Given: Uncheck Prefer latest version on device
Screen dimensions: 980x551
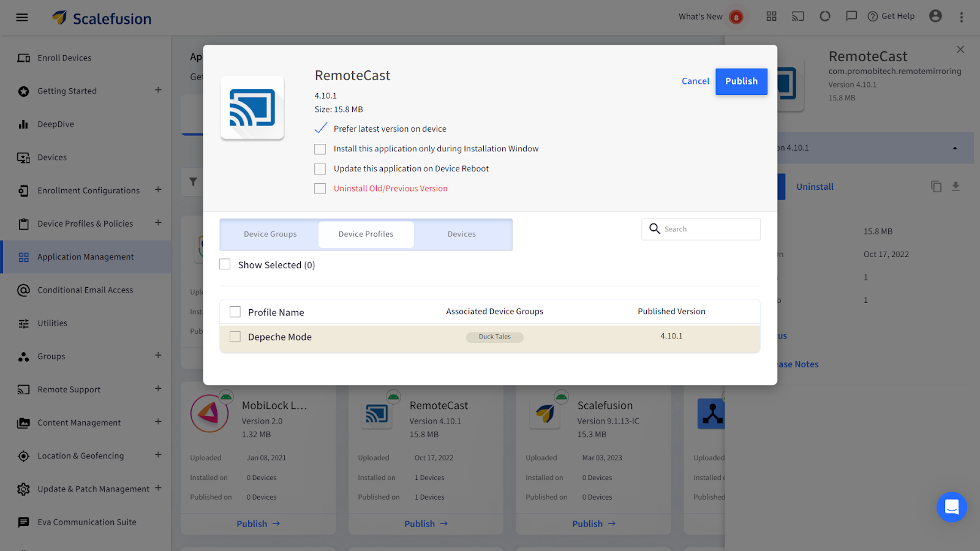Looking at the screenshot, I should [320, 128].
